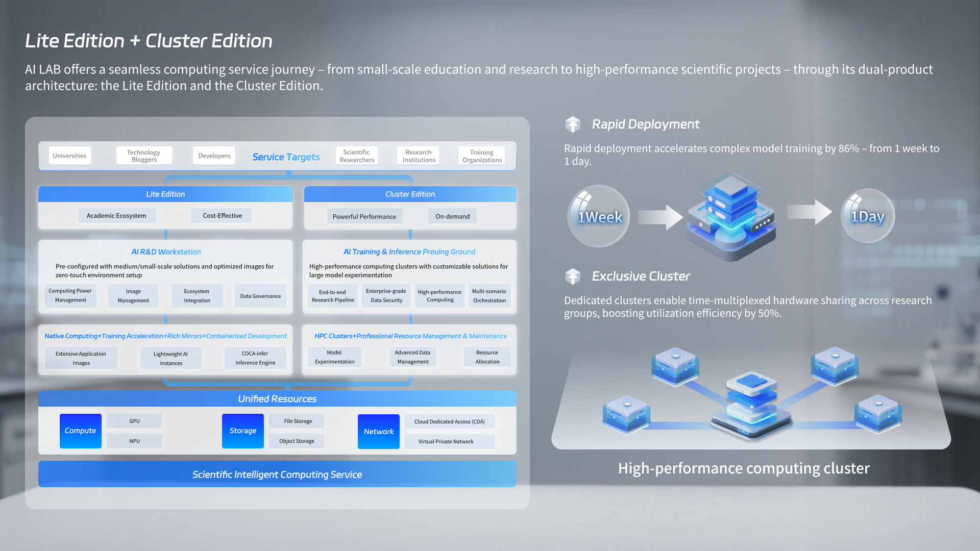Click the Storage resource tile

tap(242, 431)
